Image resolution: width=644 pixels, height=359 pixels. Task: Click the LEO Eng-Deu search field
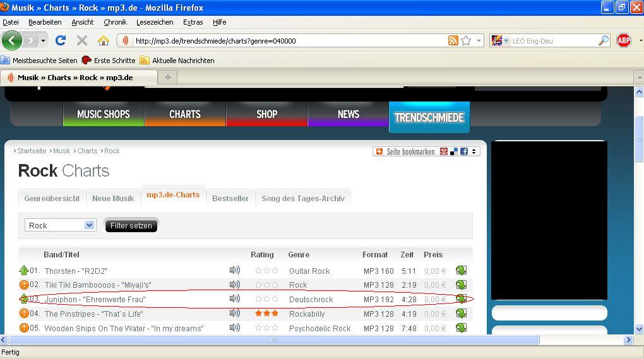554,40
